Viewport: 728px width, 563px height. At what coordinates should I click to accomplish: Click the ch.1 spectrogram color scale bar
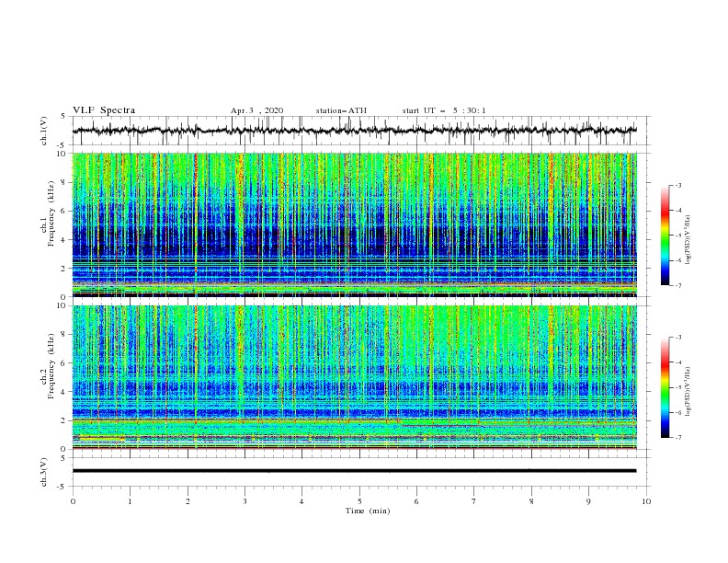[665, 236]
